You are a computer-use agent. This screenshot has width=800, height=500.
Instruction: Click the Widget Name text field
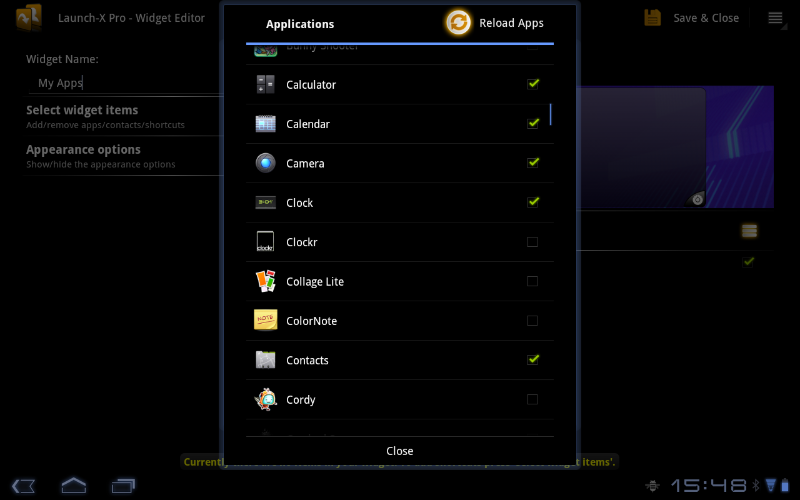point(120,83)
